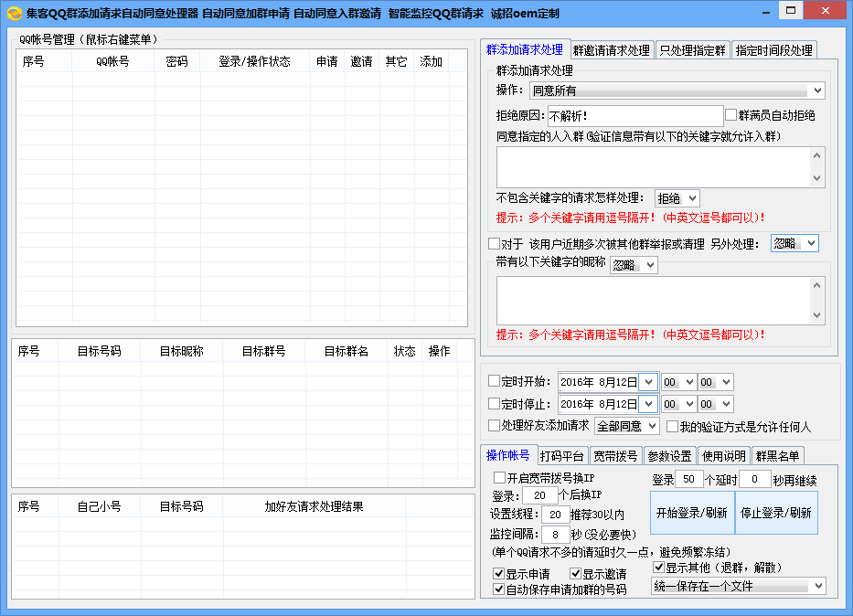Screen dimensions: 853x616
Task: Select the 群添加请求处理 tab
Action: point(525,49)
